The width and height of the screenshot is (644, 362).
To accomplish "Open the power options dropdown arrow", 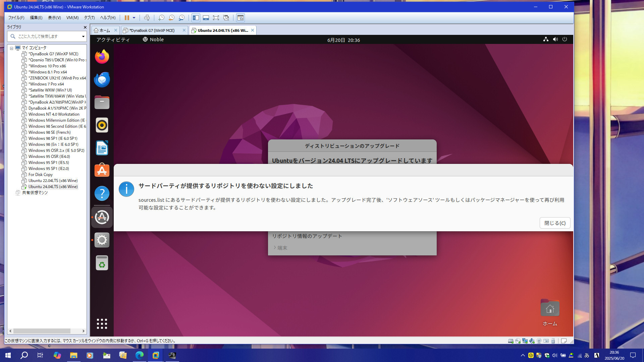I will [134, 18].
